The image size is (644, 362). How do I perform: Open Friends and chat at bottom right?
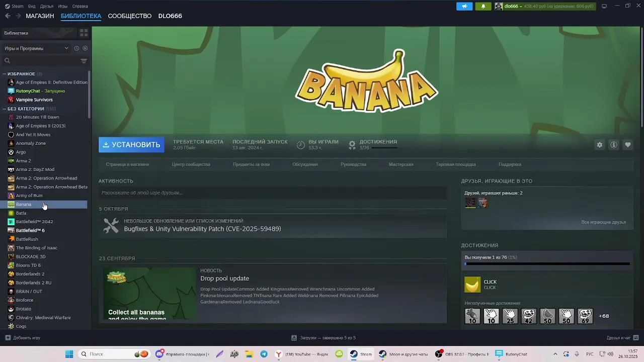(x=622, y=338)
